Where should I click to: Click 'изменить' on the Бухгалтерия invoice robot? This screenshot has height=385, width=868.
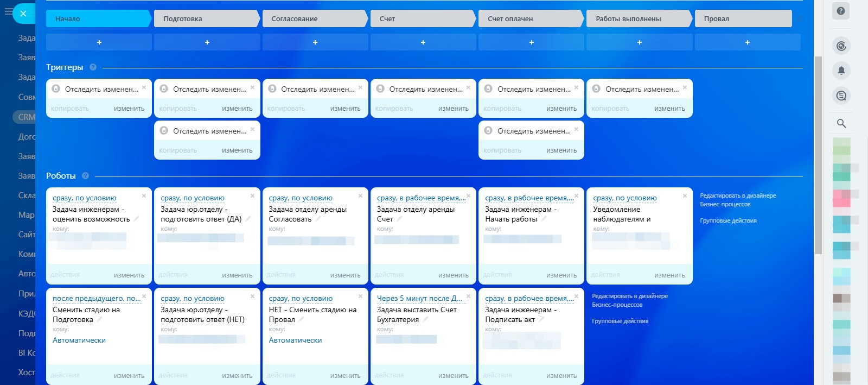pos(453,375)
